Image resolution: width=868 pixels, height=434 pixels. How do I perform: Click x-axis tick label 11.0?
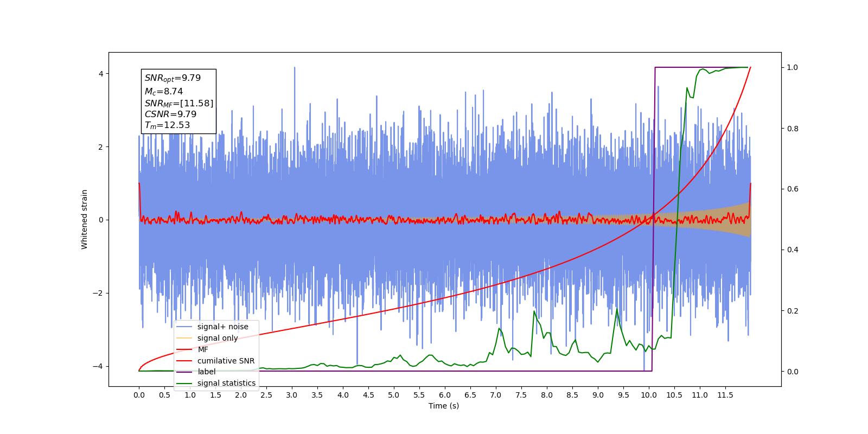[700, 395]
